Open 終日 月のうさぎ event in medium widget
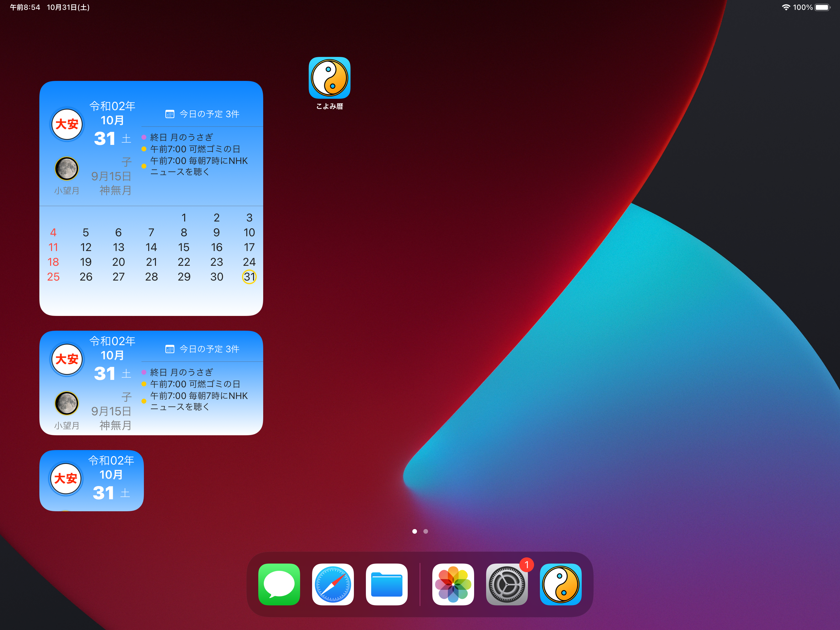Image resolution: width=840 pixels, height=630 pixels. tap(181, 372)
